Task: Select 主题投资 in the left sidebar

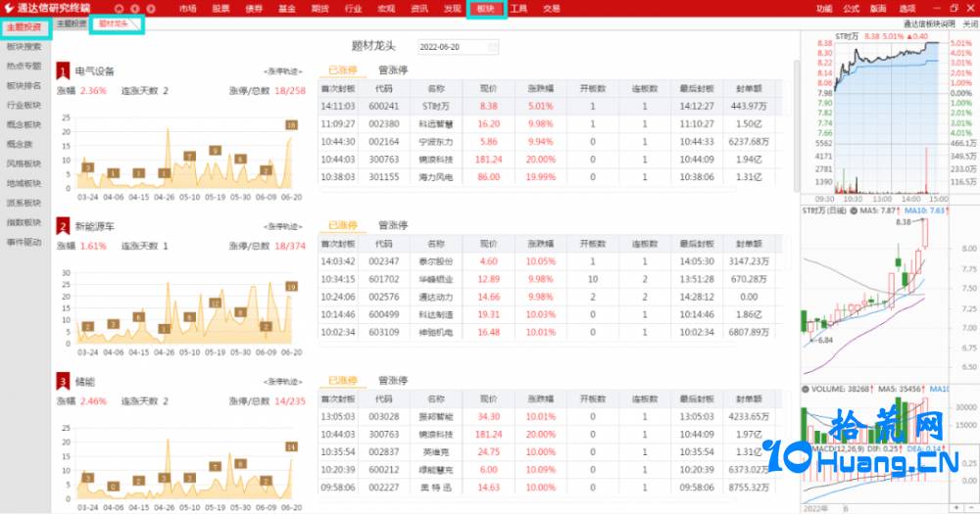Action: click(x=24, y=27)
